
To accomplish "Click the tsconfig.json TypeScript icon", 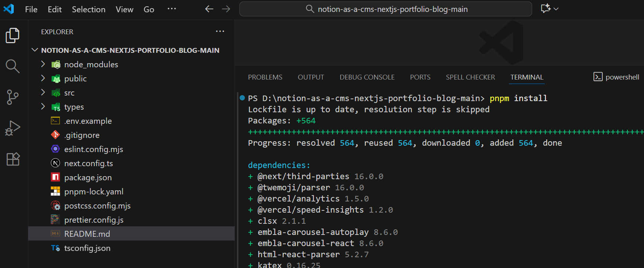I will (x=55, y=248).
